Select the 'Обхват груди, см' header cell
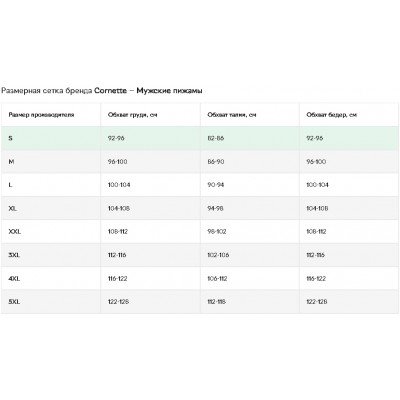The height and width of the screenshot is (400, 400). [132, 115]
